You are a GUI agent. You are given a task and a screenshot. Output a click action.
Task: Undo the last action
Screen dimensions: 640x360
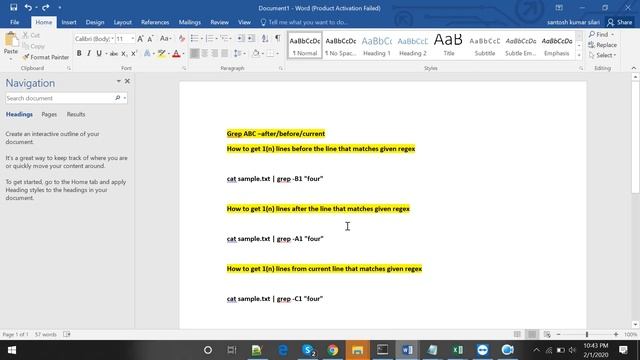[x=28, y=7]
